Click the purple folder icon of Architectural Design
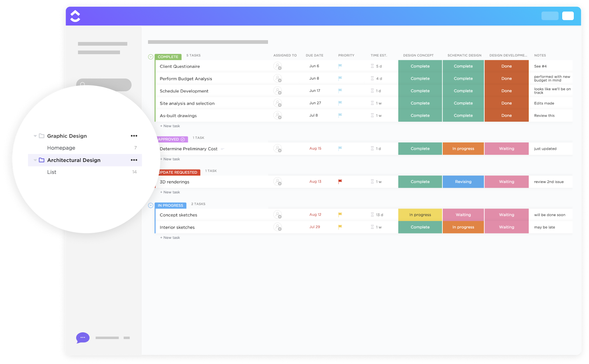589x364 pixels. point(41,160)
